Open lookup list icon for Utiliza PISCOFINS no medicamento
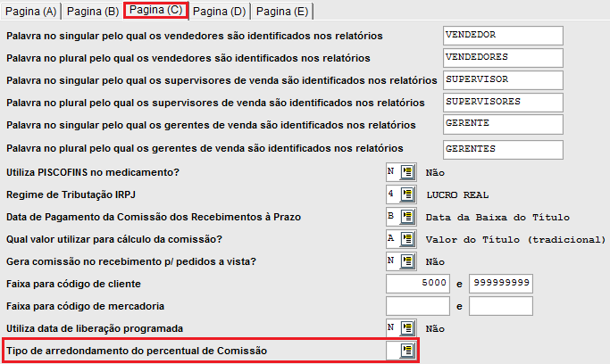 pos(407,172)
